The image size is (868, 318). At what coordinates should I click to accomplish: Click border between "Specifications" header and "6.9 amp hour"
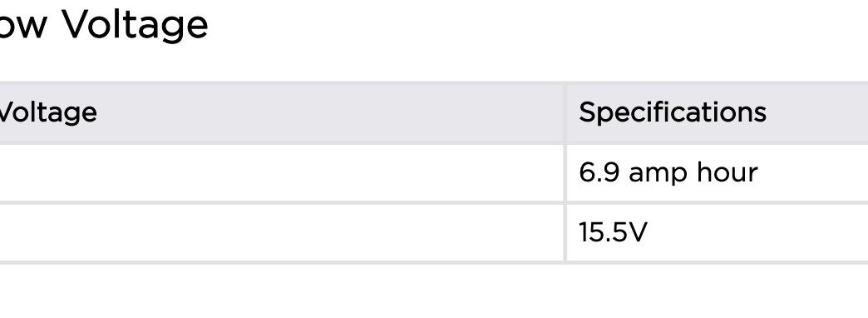click(718, 143)
